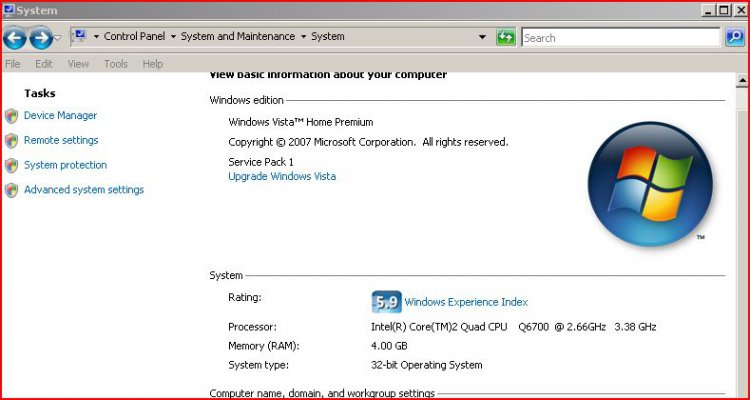Open the address bar history dropdown arrow

[x=482, y=37]
